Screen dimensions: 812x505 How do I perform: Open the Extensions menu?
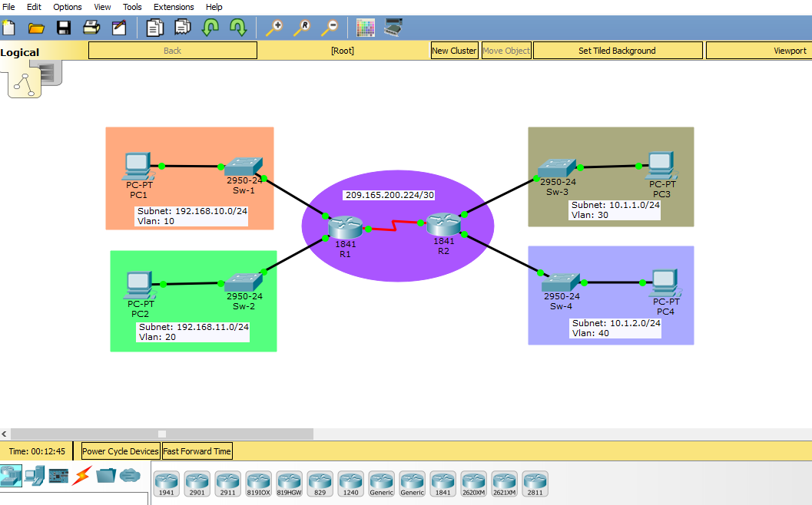click(174, 7)
